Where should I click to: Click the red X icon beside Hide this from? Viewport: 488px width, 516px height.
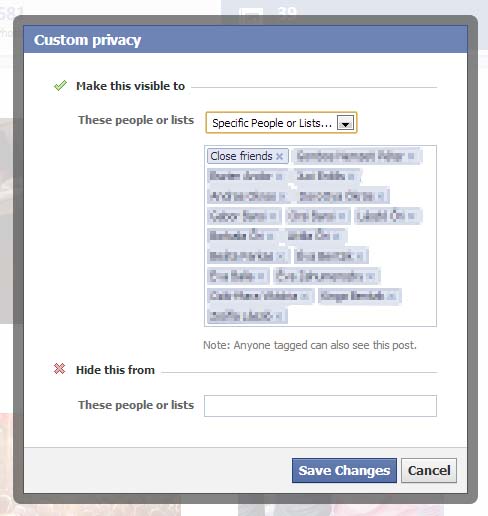60,369
